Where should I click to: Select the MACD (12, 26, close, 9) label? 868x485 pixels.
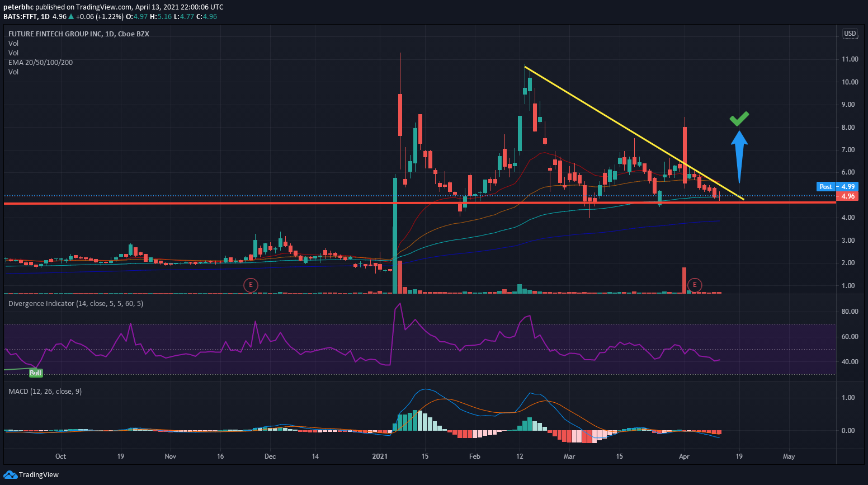point(45,392)
